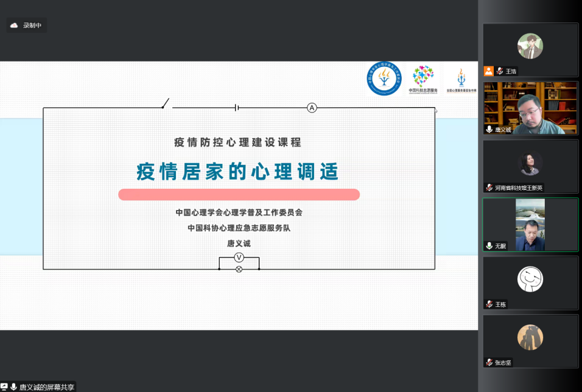Select 王栋's smiley face avatar
Viewport: 582px width, 392px height.
[x=530, y=279]
